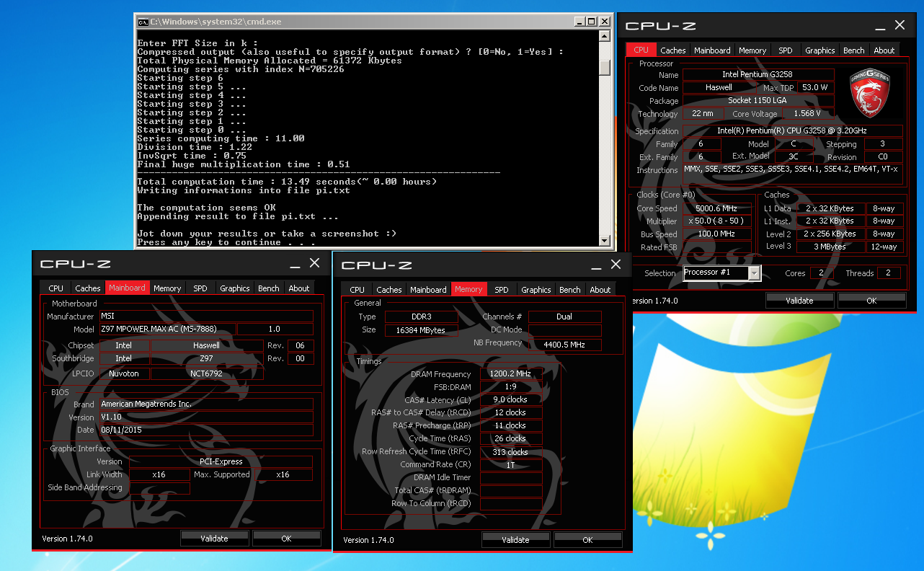Click OK in Mainboard CPU-Z window
Image resolution: width=924 pixels, height=571 pixels.
point(286,539)
